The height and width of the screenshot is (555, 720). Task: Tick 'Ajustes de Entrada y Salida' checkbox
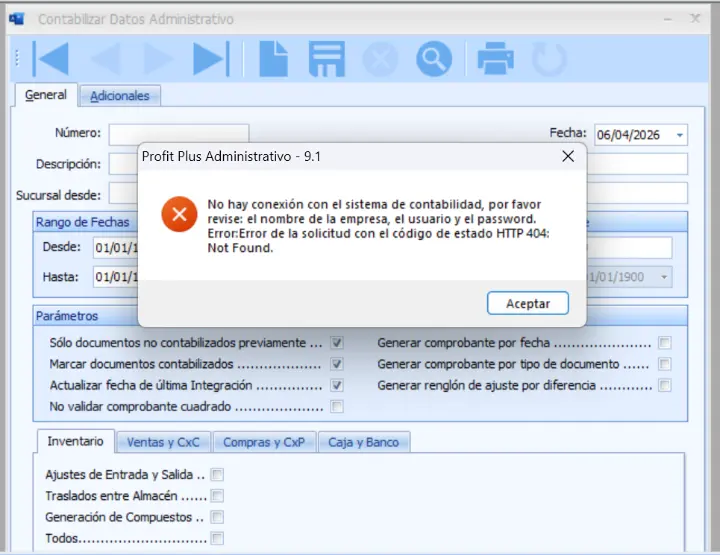217,475
